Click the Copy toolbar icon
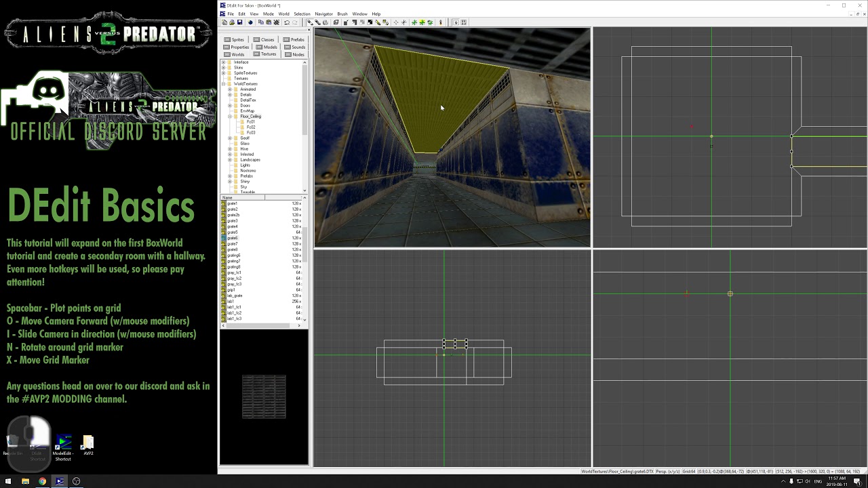 (261, 22)
